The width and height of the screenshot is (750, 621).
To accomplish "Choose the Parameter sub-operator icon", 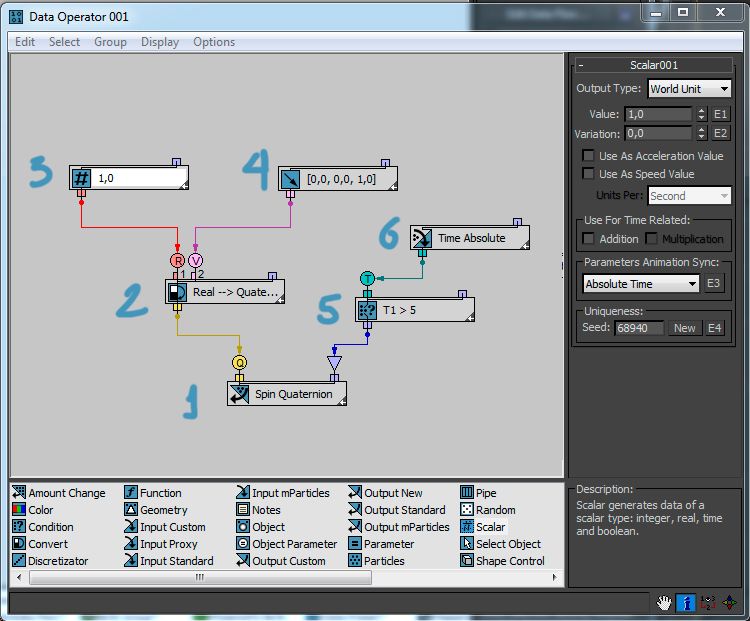I will (355, 543).
